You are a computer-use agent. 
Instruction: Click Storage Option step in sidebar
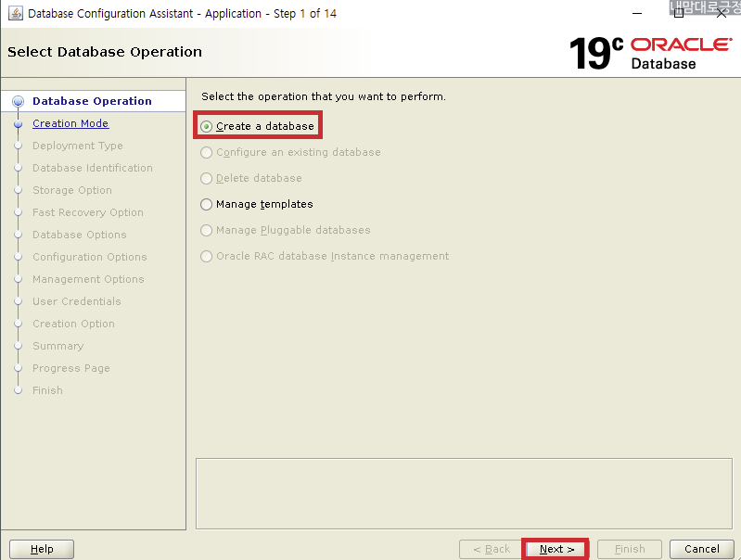click(x=72, y=190)
